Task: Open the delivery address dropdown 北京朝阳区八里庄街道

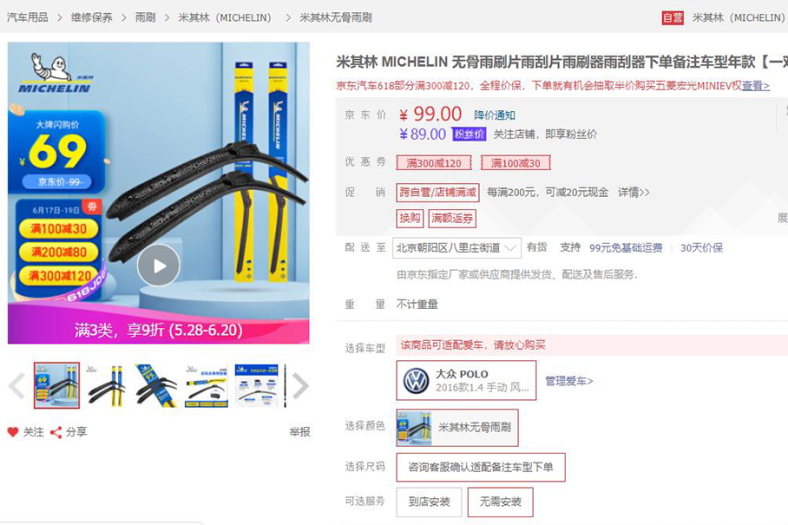Action: [456, 248]
